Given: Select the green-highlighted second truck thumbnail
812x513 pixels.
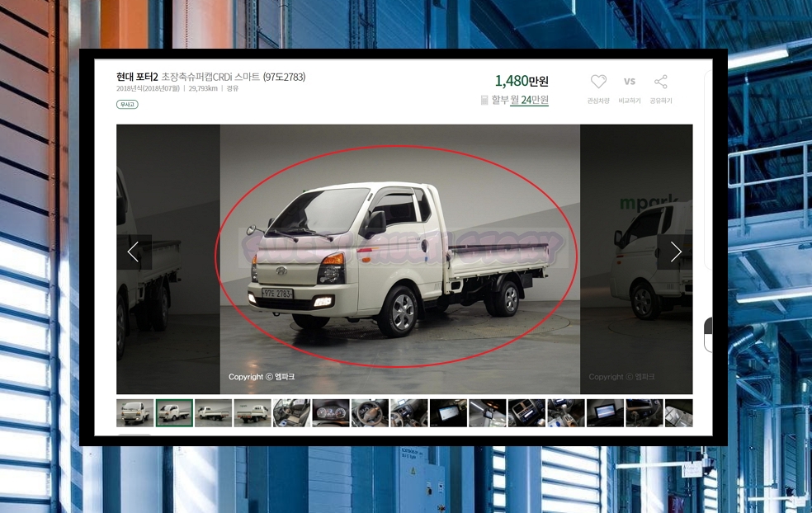Looking at the screenshot, I should (174, 412).
